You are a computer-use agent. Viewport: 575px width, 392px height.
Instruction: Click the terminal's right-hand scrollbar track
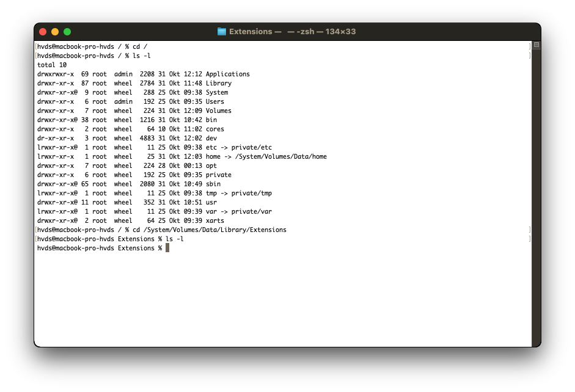click(537, 198)
